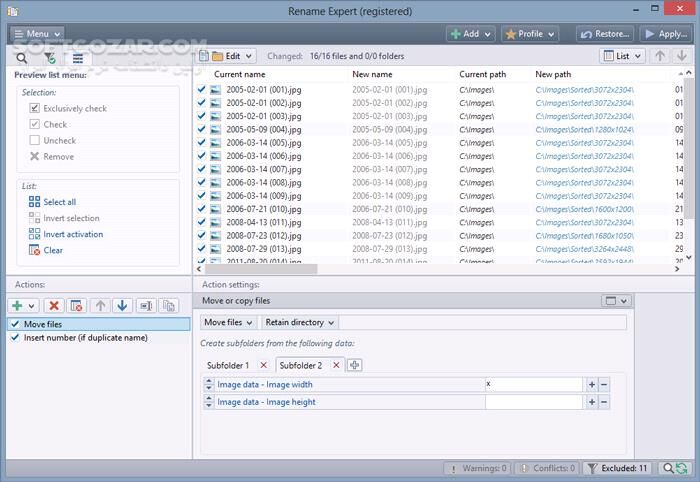Sort by the Current name column header

click(240, 74)
